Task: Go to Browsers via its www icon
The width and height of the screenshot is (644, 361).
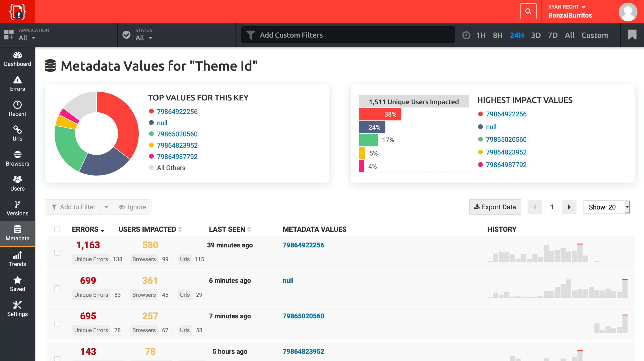Action: pyautogui.click(x=17, y=155)
